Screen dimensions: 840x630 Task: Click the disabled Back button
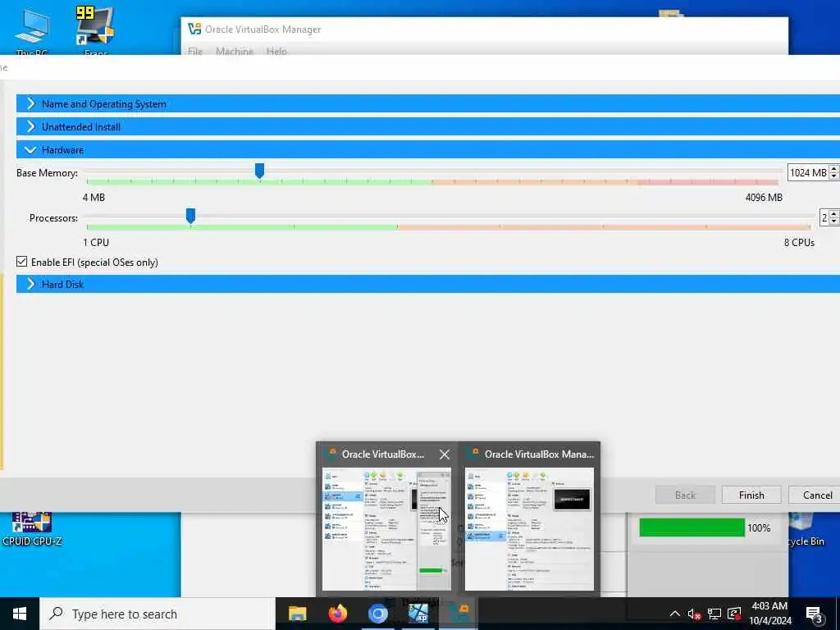(685, 495)
